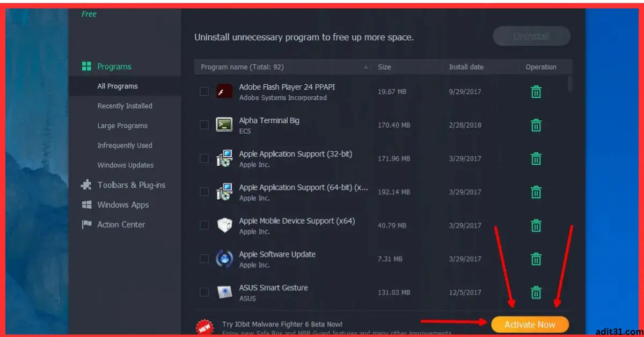Select Apple Application Support (32-bit) checkbox

click(x=204, y=159)
